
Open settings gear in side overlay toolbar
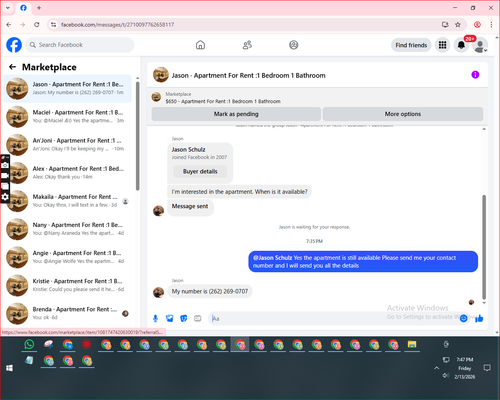5,197
